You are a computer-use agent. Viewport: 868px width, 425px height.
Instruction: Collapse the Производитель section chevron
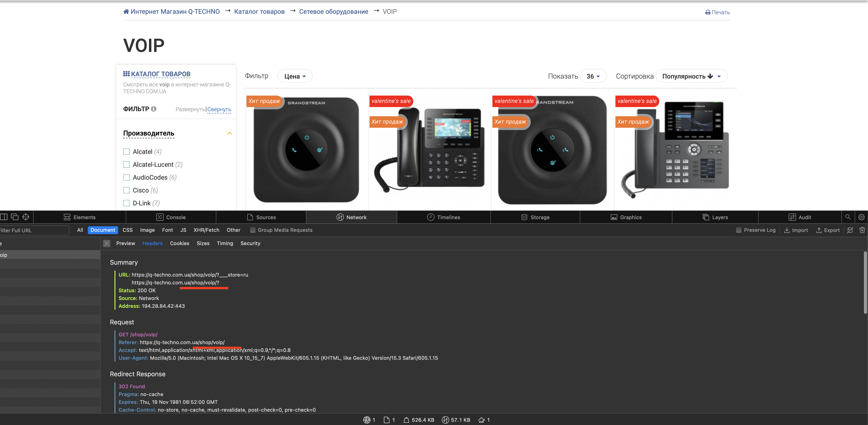[x=229, y=133]
